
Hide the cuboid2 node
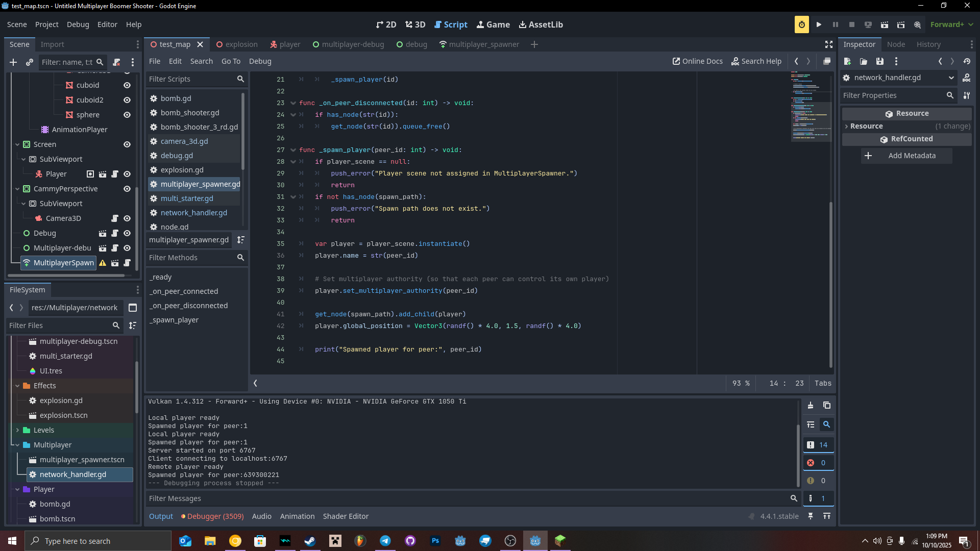point(127,100)
